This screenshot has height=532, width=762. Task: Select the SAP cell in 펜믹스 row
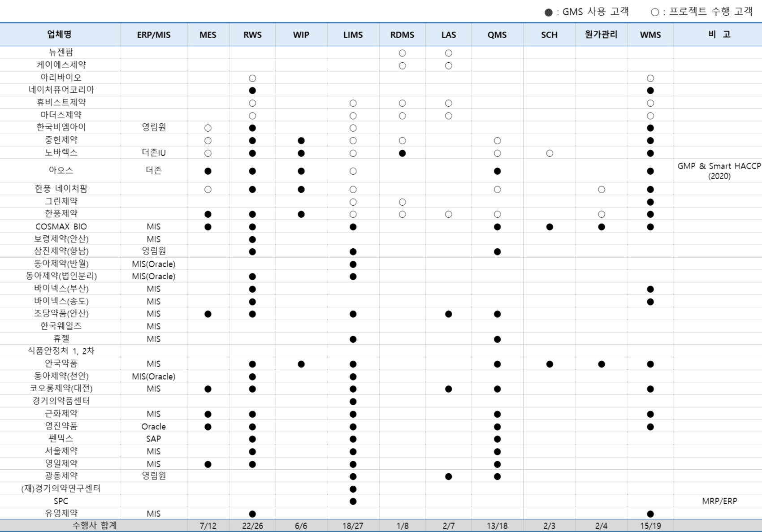pos(154,439)
